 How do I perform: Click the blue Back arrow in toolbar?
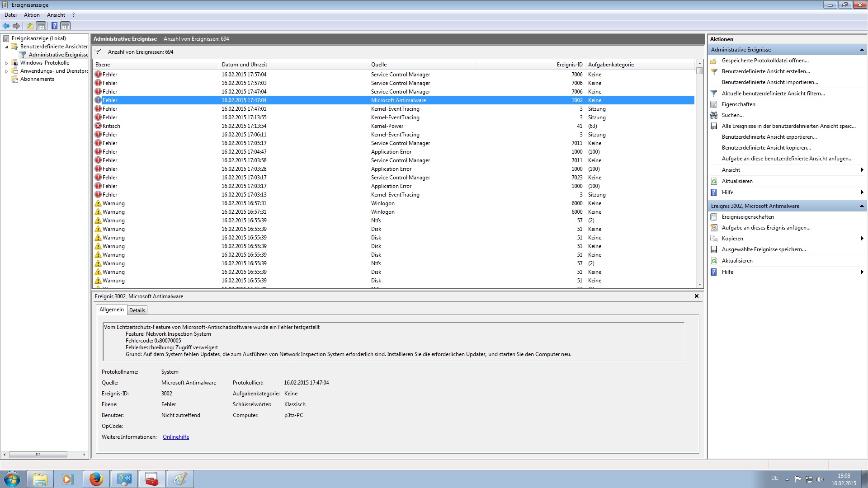[6, 26]
